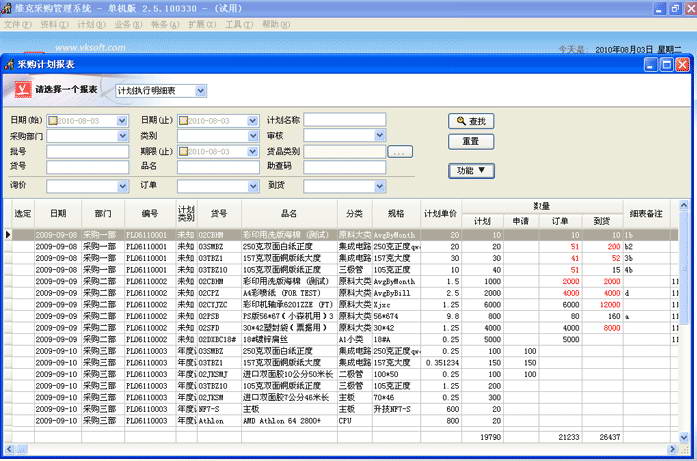The image size is (697, 461).
Task: Click the www.vksoft.com link
Action: point(90,47)
